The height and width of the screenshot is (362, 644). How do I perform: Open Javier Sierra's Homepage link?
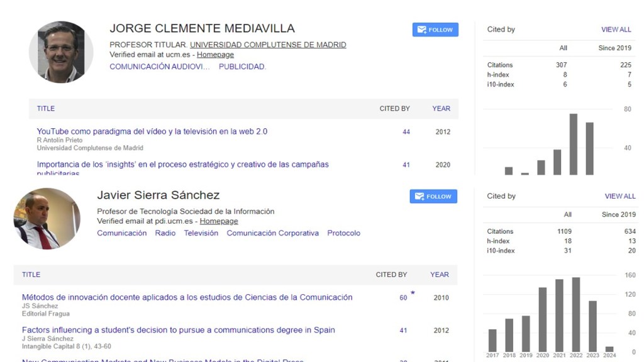(x=219, y=221)
